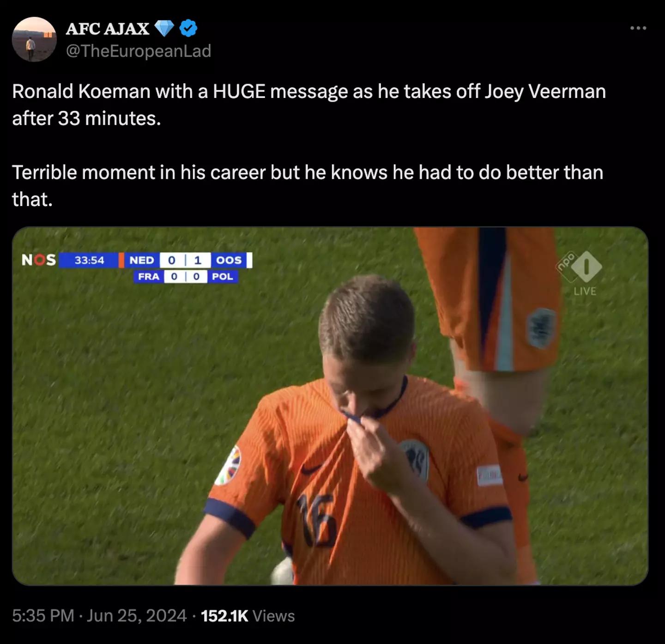Viewport: 665px width, 644px height.
Task: Click the 33:54 match clock in image
Action: coord(90,260)
